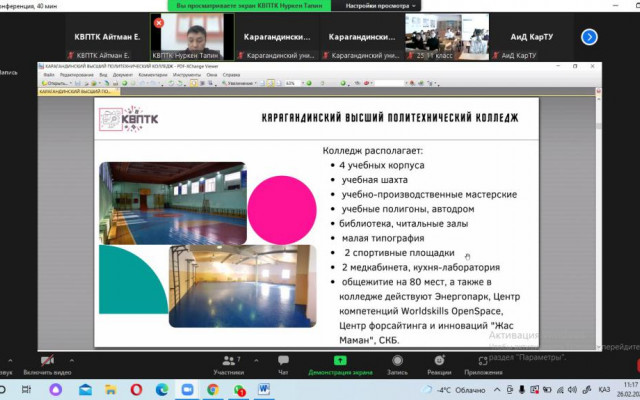
Task: Click the Открыть button in PDF toolbar
Action: [56, 83]
